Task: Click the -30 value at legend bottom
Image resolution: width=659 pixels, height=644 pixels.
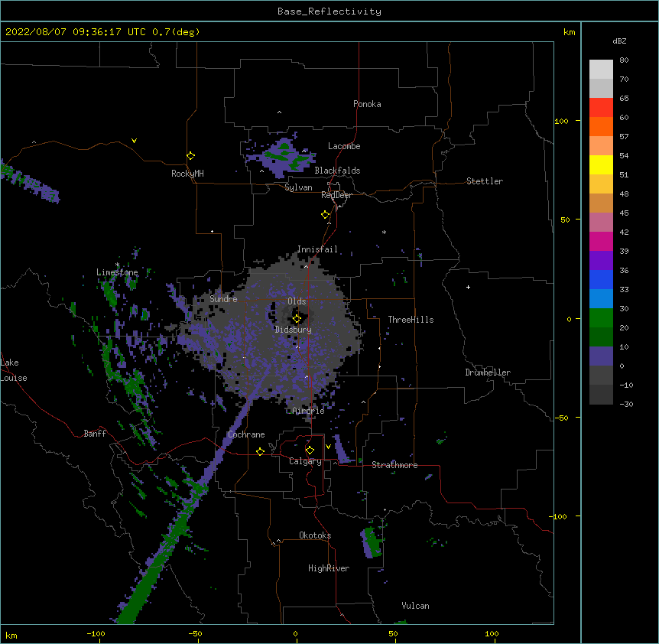Action: point(626,404)
